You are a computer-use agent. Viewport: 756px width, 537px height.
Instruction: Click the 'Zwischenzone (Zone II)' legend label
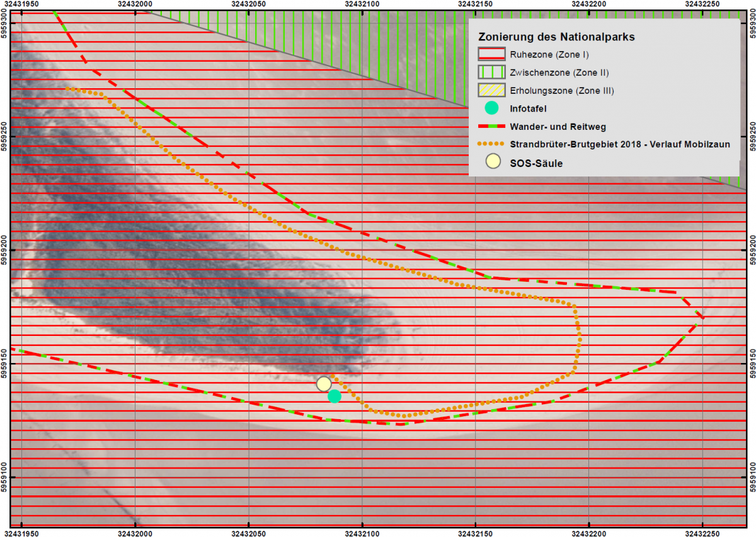point(559,72)
